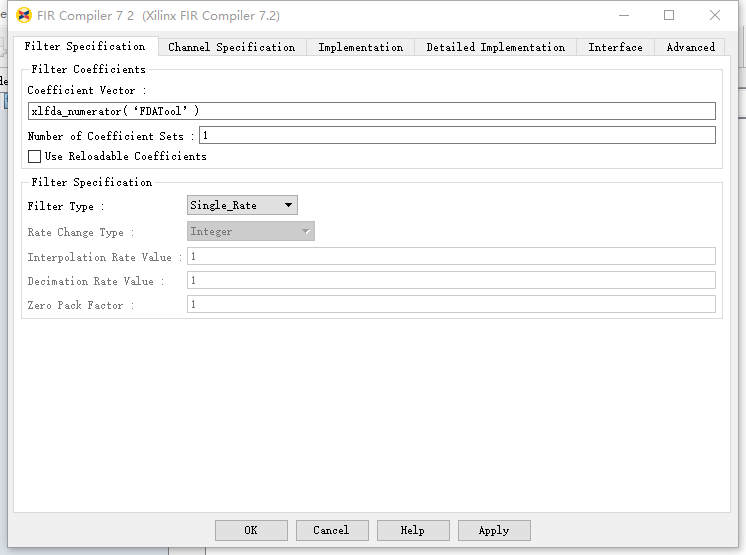The image size is (746, 555).
Task: Open the disabled Rate Change Type dropdown
Action: (251, 231)
